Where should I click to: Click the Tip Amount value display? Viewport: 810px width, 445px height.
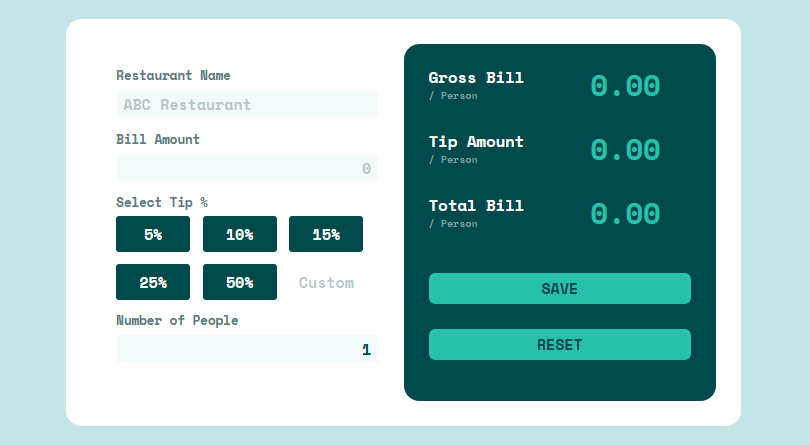(x=625, y=150)
